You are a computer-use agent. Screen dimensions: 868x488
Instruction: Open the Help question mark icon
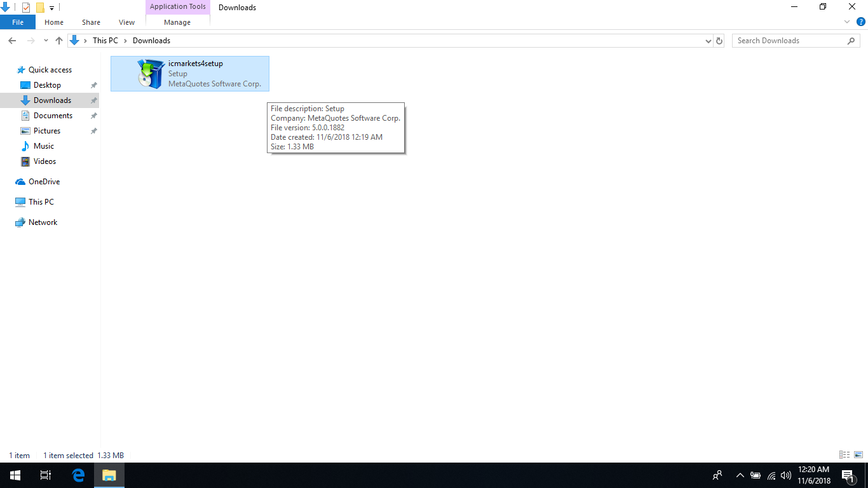tap(861, 22)
